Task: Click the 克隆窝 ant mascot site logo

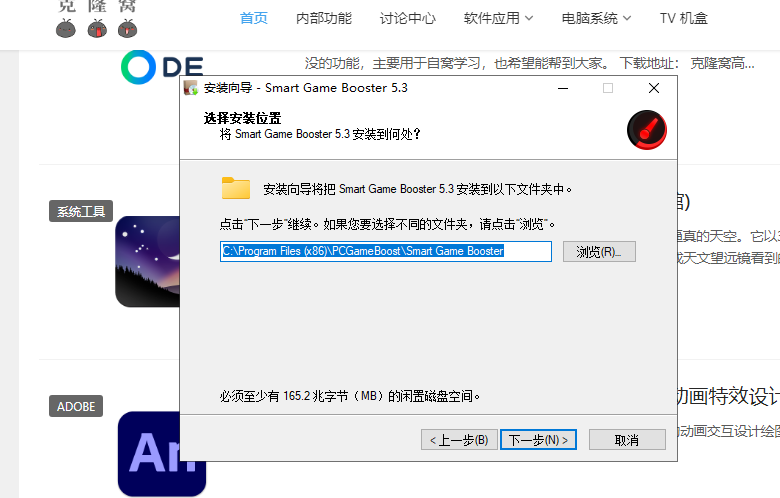Action: point(97,20)
